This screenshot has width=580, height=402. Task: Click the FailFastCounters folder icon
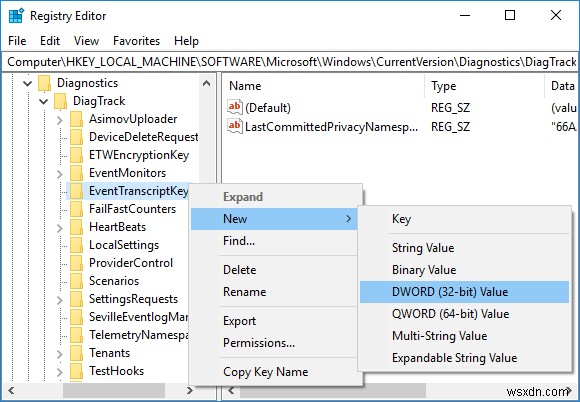tap(77, 209)
